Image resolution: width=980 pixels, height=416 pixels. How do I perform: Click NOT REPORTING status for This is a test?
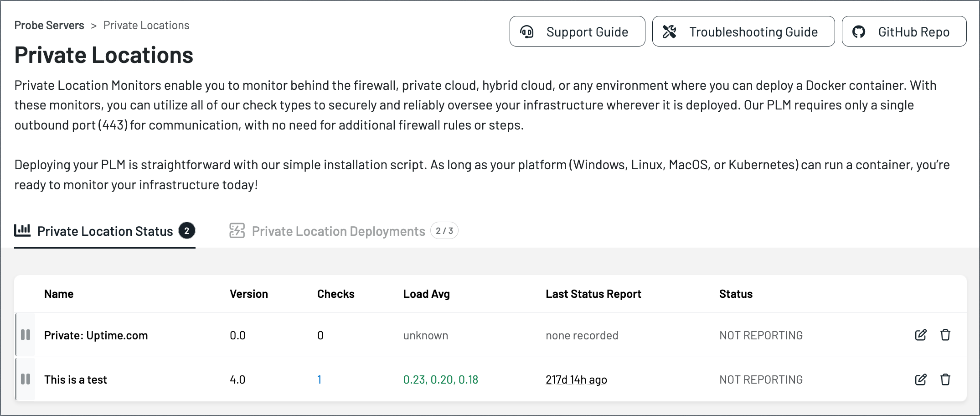point(761,380)
